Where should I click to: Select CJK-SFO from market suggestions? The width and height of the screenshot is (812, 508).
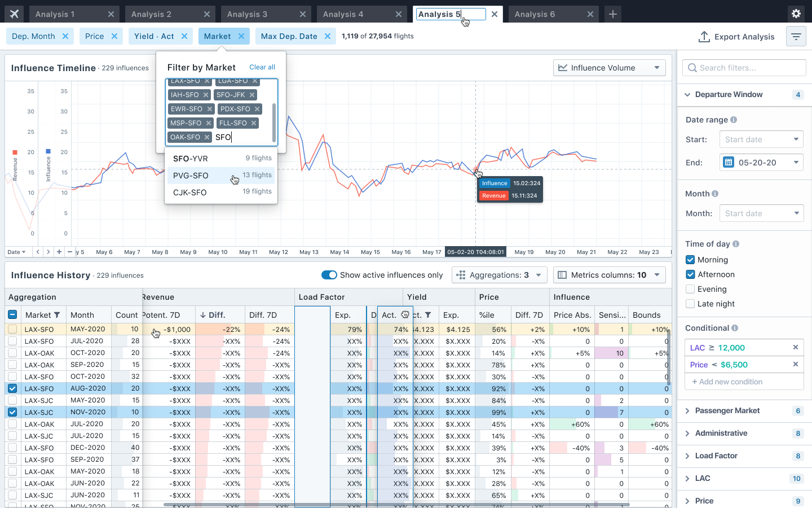[221, 192]
